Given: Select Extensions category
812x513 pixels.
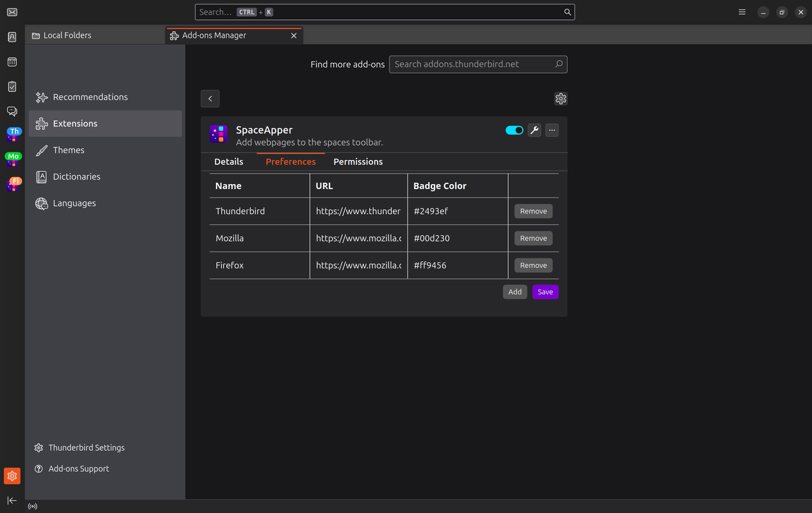Looking at the screenshot, I should 106,124.
